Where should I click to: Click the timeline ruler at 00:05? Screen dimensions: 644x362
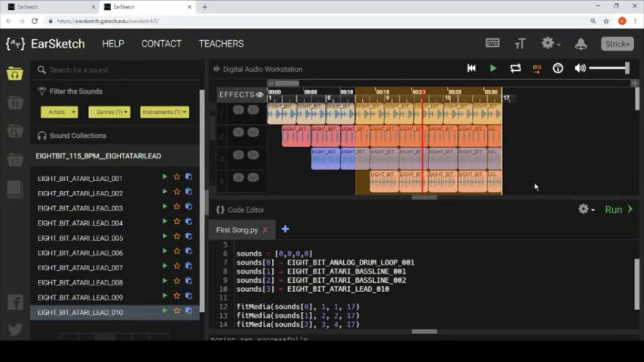310,92
